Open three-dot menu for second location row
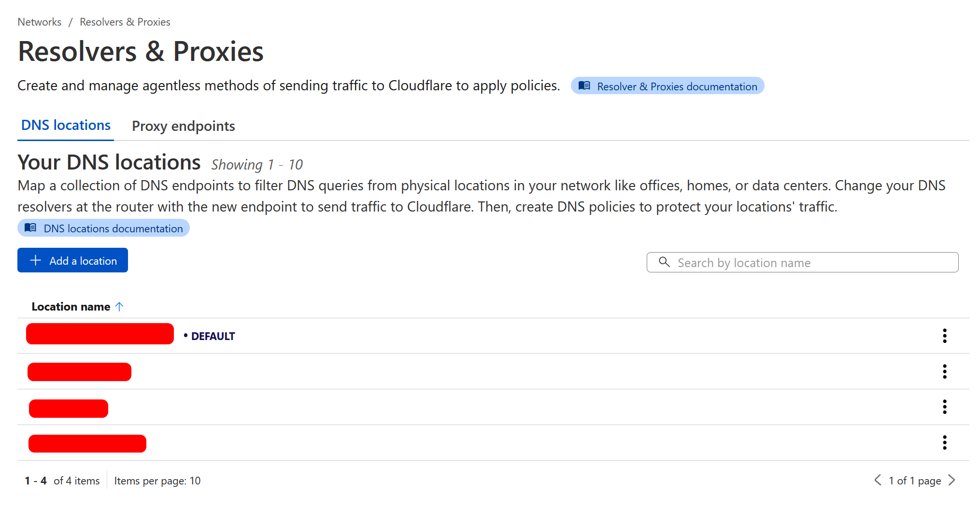This screenshot has width=980, height=511. (944, 371)
